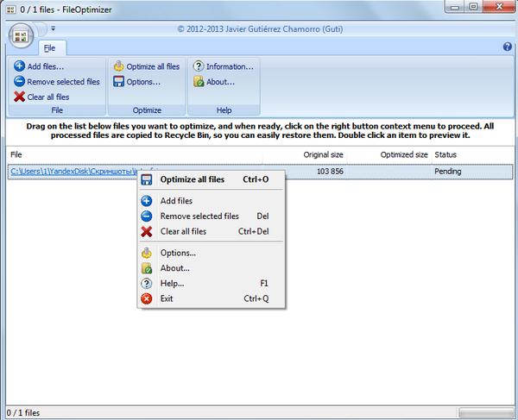Viewport: 518px width, 420px height.
Task: Open the C:\Users\1\YandexDisk file path link
Action: (x=73, y=172)
